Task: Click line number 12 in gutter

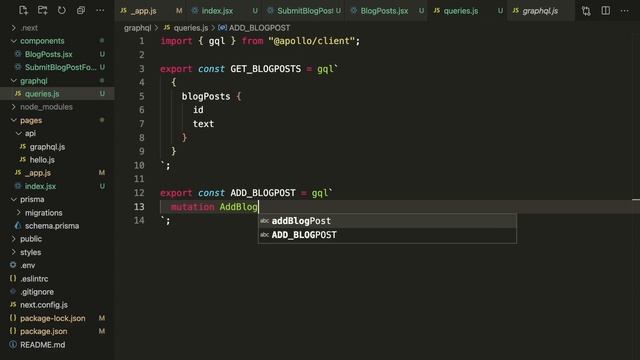Action: (139, 193)
